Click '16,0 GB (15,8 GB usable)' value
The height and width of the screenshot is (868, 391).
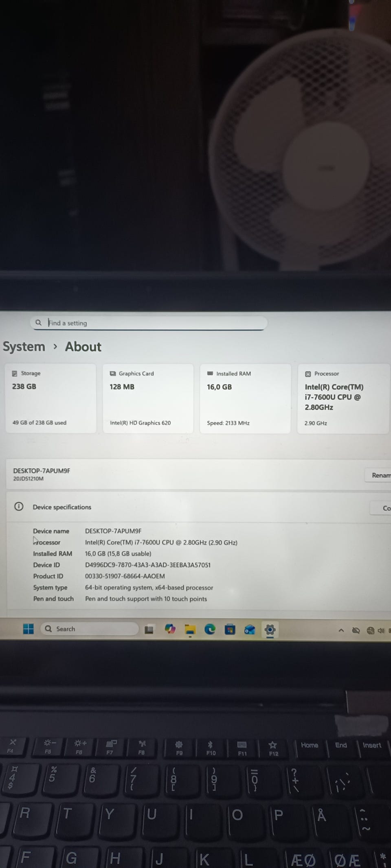coord(118,553)
